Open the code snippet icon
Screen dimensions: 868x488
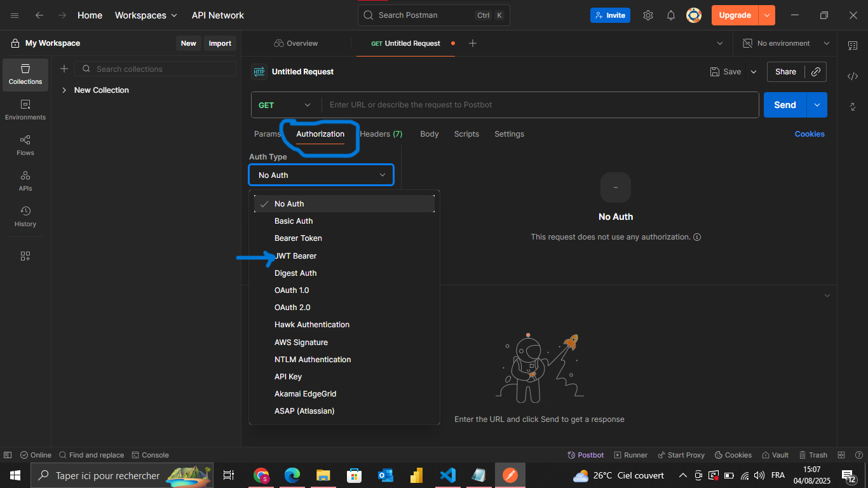[x=853, y=76]
